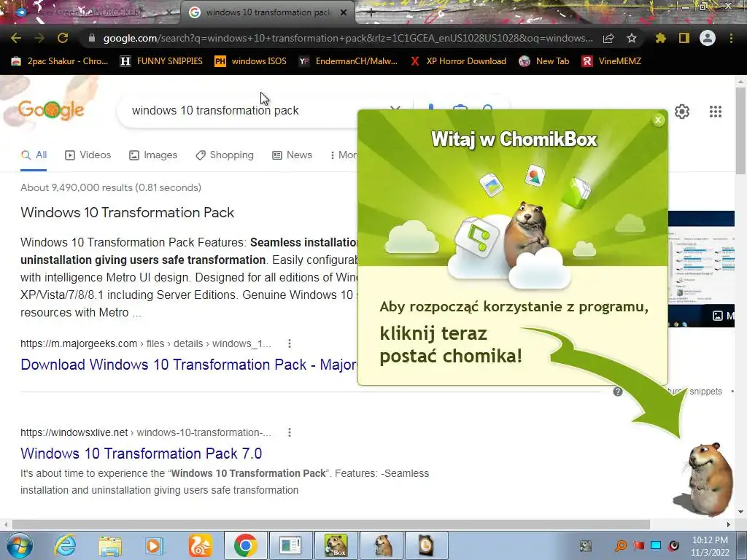This screenshot has height=560, width=747.
Task: Open the clock-icon taskbar item
Action: click(x=426, y=545)
